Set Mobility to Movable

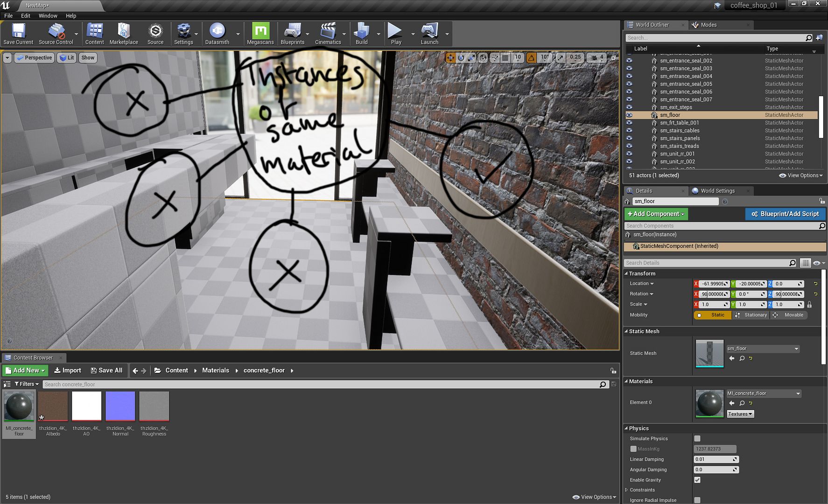click(789, 315)
